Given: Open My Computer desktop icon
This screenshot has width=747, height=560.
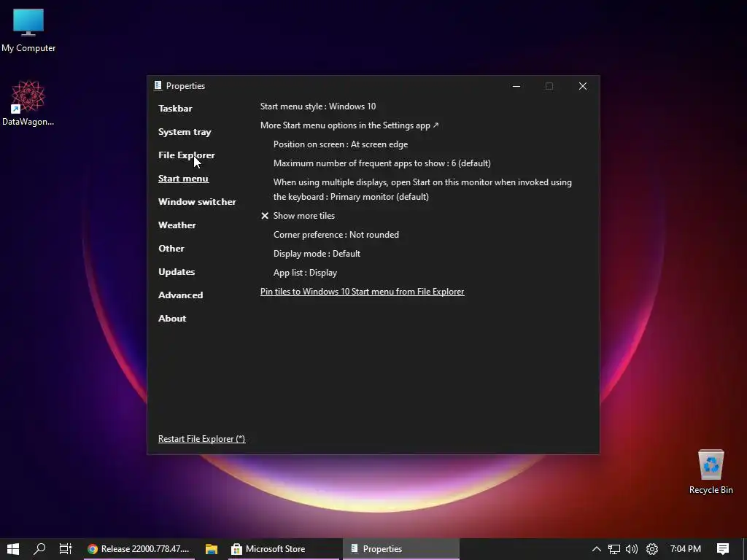Looking at the screenshot, I should pyautogui.click(x=28, y=29).
